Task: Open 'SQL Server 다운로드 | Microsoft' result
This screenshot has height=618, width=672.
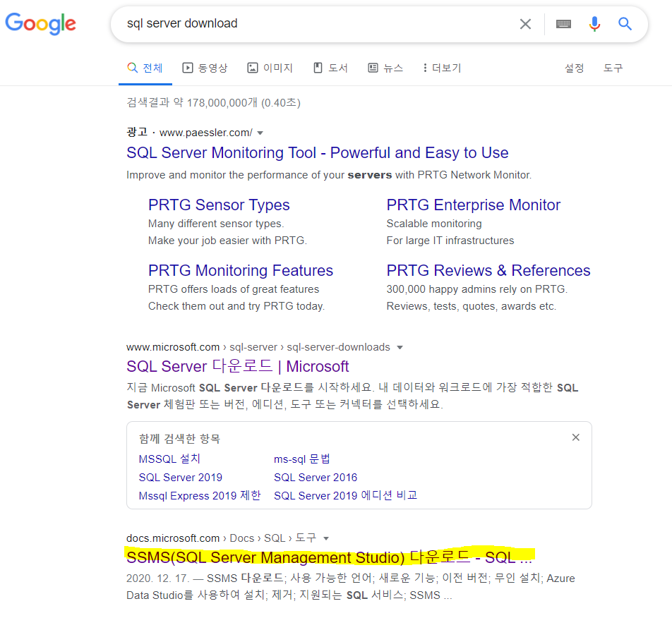Action: pos(238,367)
